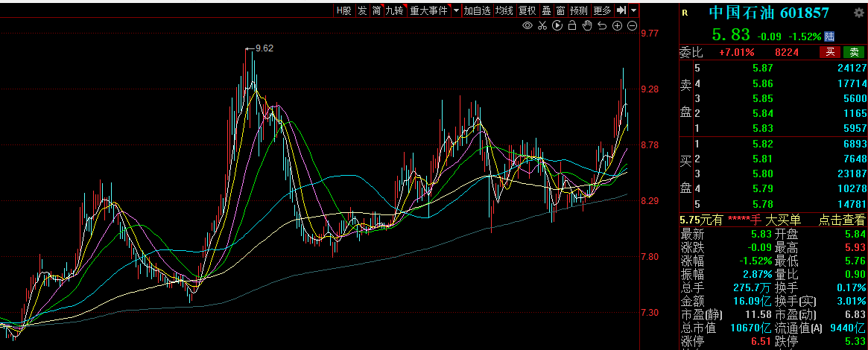Select buy level 3 price 5.80
The height and width of the screenshot is (350, 868).
(764, 174)
